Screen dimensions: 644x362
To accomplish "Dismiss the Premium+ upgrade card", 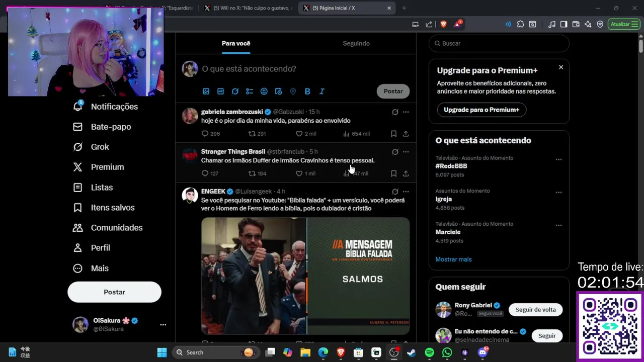I will (561, 67).
